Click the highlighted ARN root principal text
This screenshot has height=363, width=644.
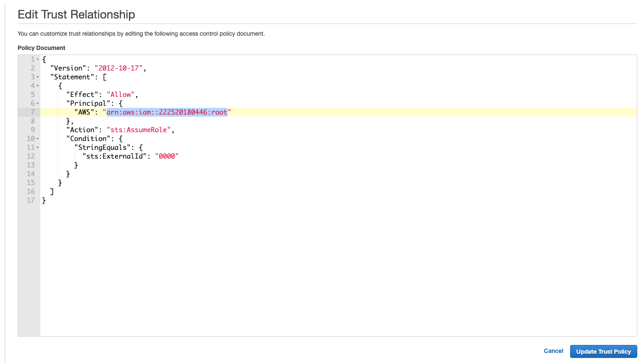coord(167,112)
